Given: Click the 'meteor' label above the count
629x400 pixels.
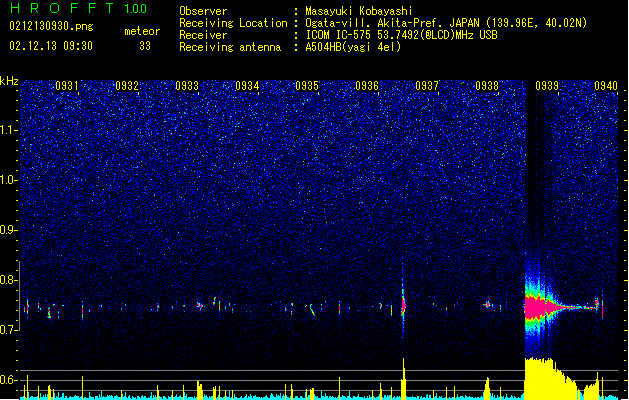Looking at the screenshot, I should 142,31.
